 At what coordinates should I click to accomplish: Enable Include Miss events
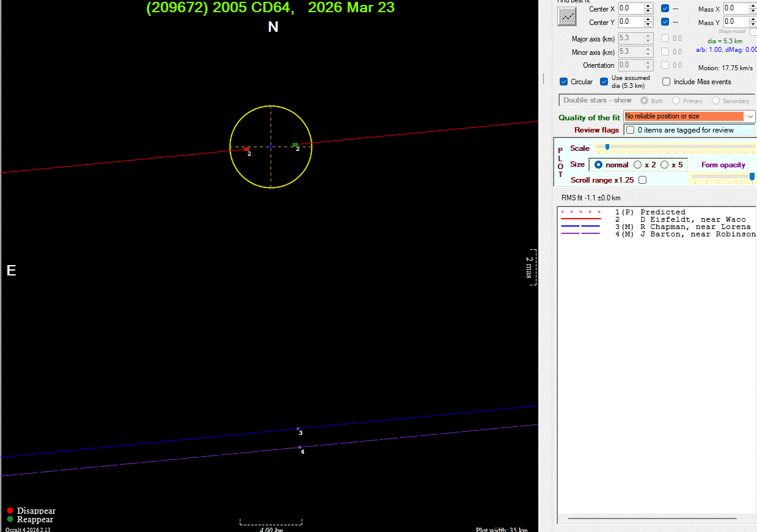click(667, 82)
